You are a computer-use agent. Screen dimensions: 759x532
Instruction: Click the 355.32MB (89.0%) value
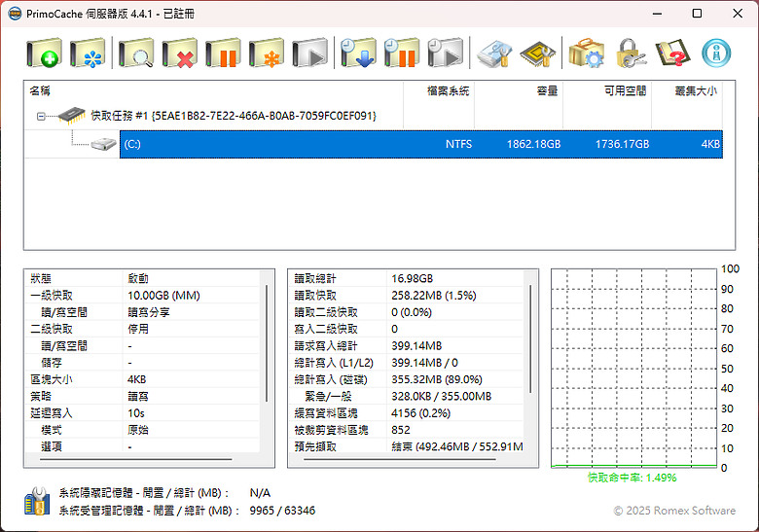(x=437, y=379)
